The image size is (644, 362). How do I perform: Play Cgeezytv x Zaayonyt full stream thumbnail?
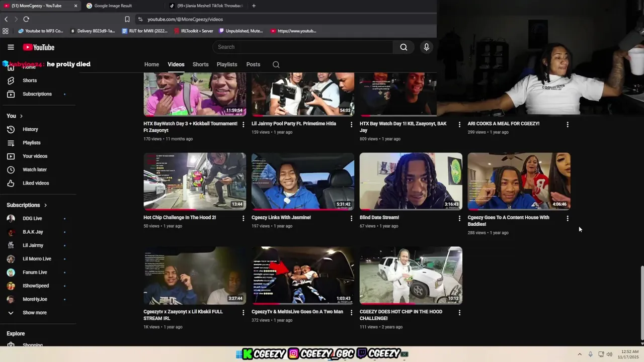tap(195, 276)
